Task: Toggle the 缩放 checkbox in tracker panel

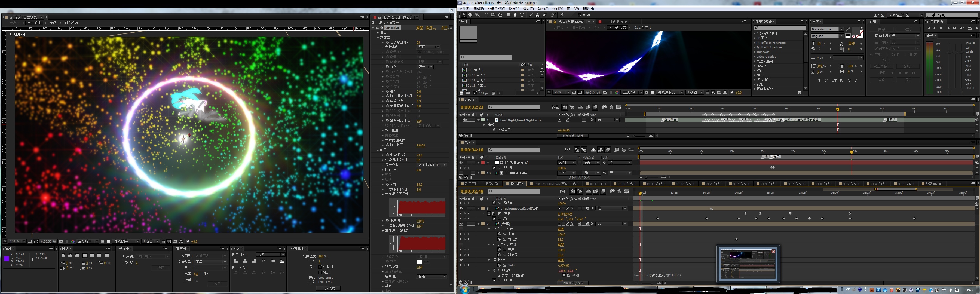Action: (x=907, y=54)
